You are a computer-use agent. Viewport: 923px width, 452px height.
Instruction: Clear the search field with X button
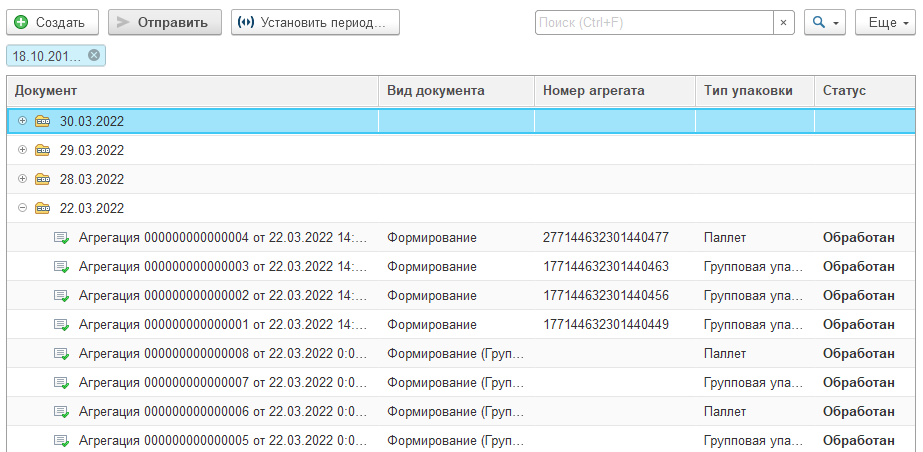[783, 22]
